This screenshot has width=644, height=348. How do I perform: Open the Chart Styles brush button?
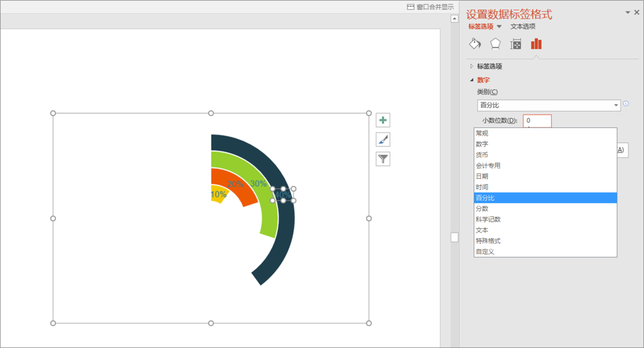[383, 140]
